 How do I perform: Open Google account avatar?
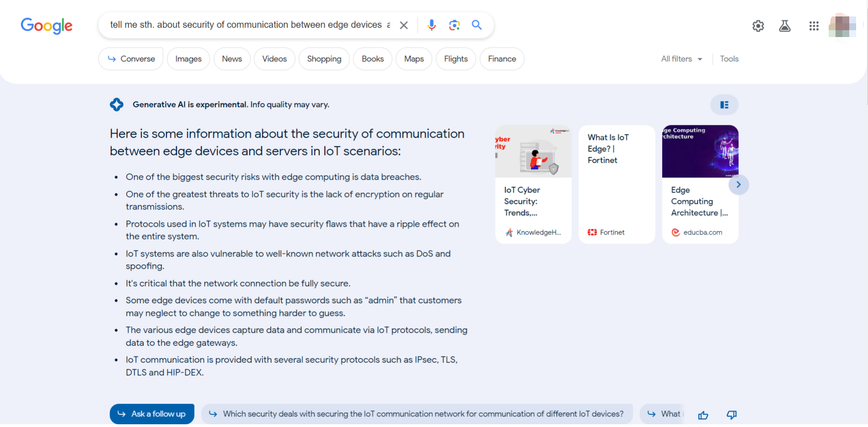(842, 26)
